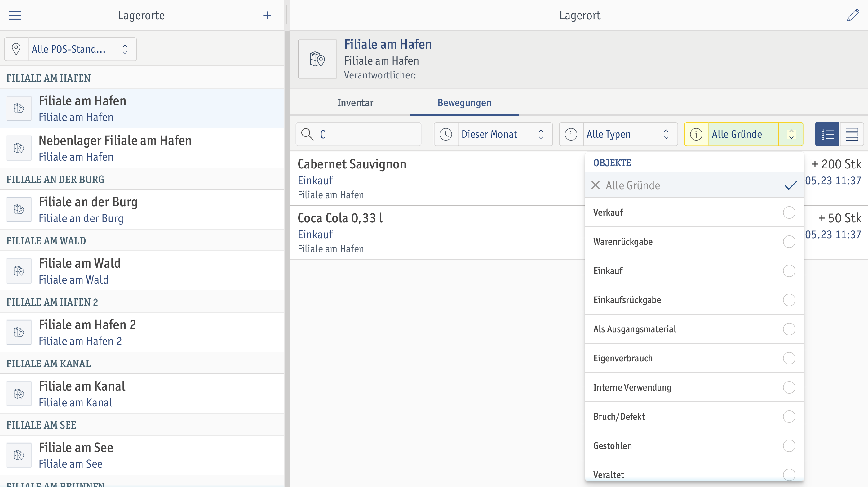Viewport: 868px width, 487px height.
Task: Click the clock icon in period filter
Action: (x=446, y=134)
